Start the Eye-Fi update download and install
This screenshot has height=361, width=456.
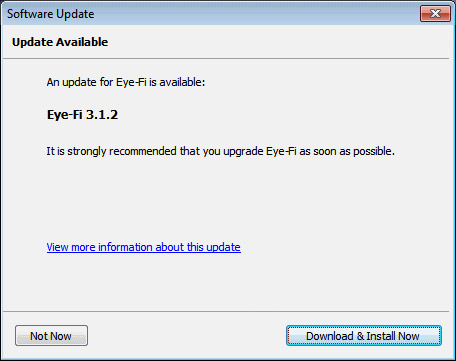point(364,336)
